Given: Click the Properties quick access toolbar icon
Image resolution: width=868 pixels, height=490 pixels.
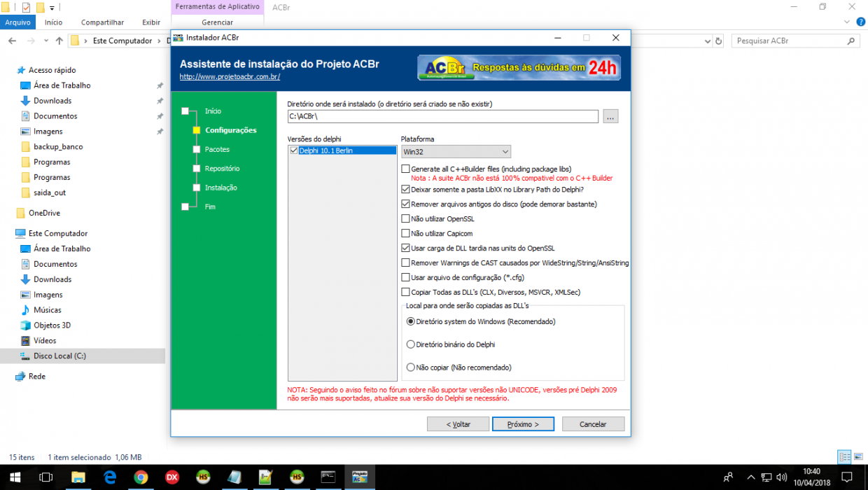Looking at the screenshot, I should (x=27, y=8).
